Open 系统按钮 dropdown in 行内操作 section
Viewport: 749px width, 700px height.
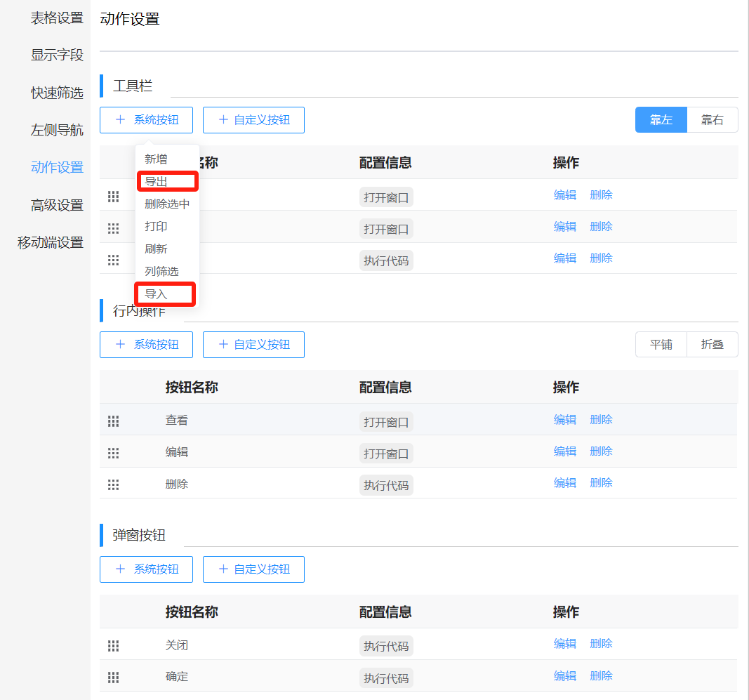pyautogui.click(x=146, y=345)
